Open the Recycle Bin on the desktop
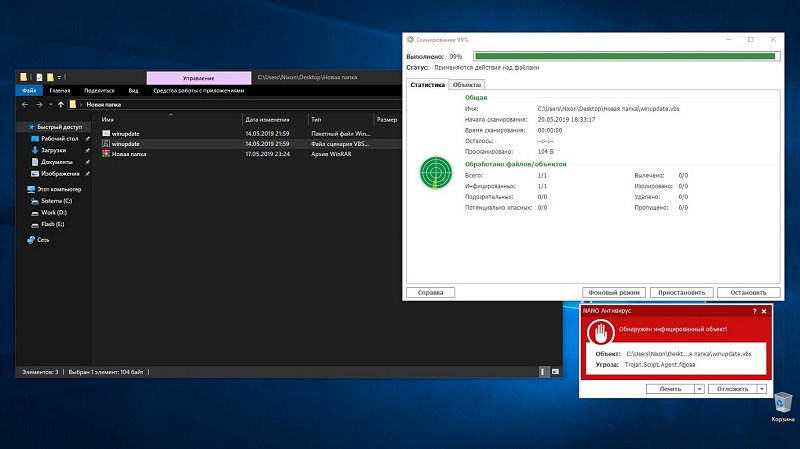Viewport: 800px width, 449px height. click(x=782, y=402)
